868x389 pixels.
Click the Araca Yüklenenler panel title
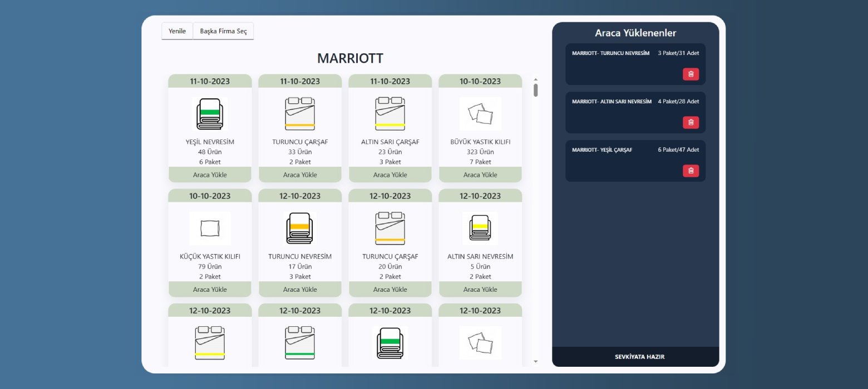coord(635,33)
